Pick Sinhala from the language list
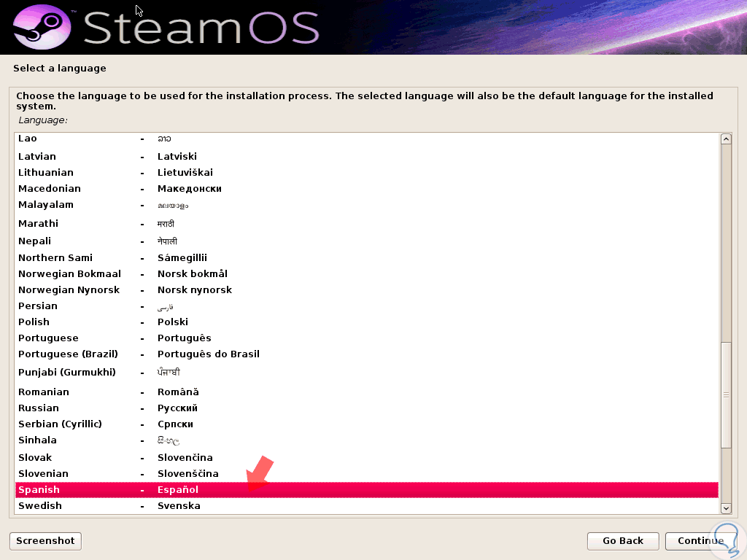 tap(366, 440)
